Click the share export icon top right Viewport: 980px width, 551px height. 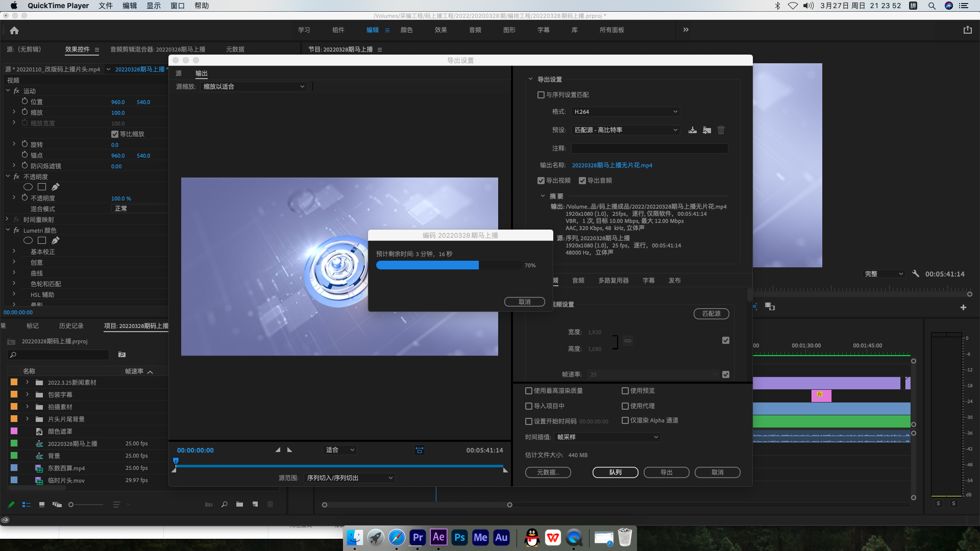click(x=967, y=30)
